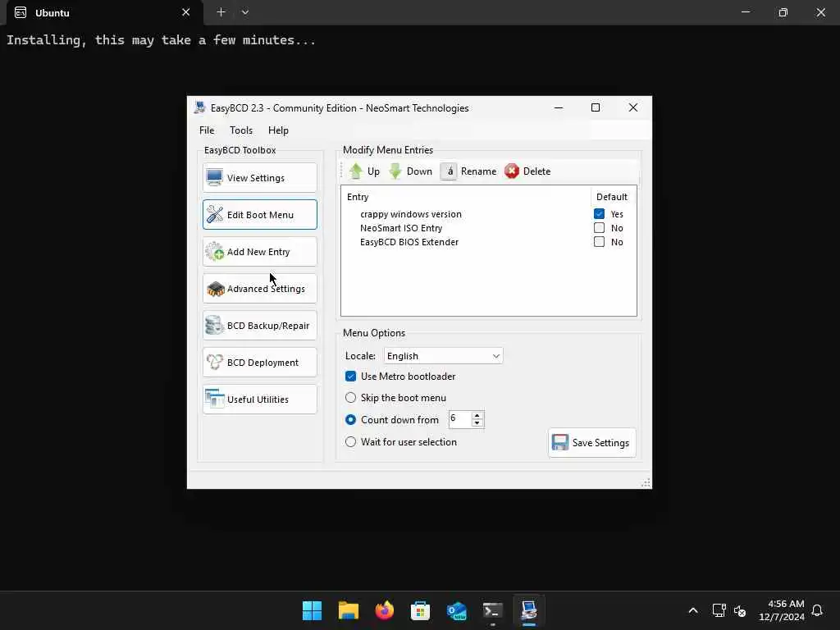Open the network status tray icon
The image size is (840, 630).
click(719, 610)
